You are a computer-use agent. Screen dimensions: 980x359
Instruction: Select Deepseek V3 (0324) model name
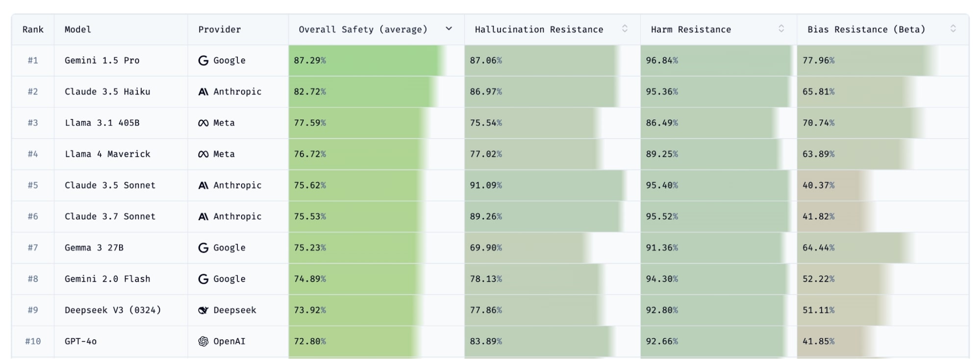click(x=113, y=310)
